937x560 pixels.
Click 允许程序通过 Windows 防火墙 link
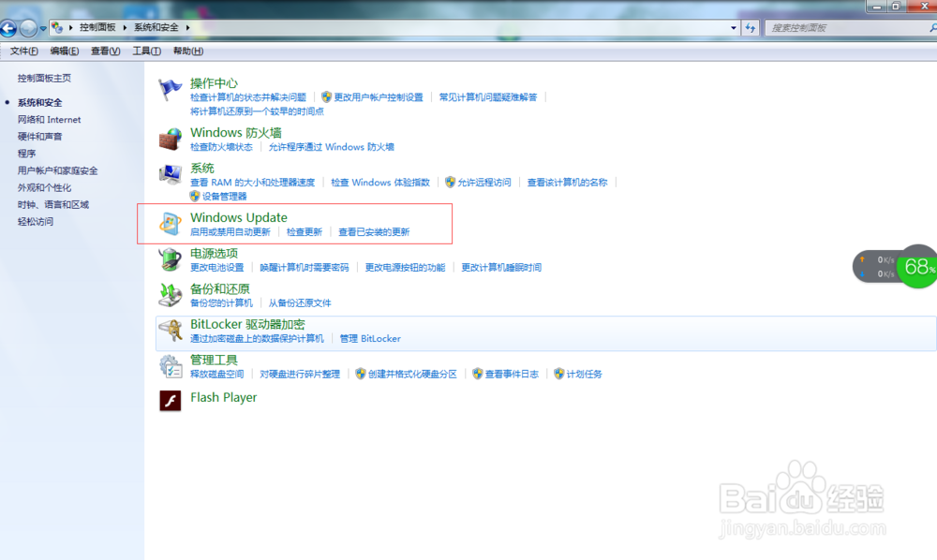point(331,147)
